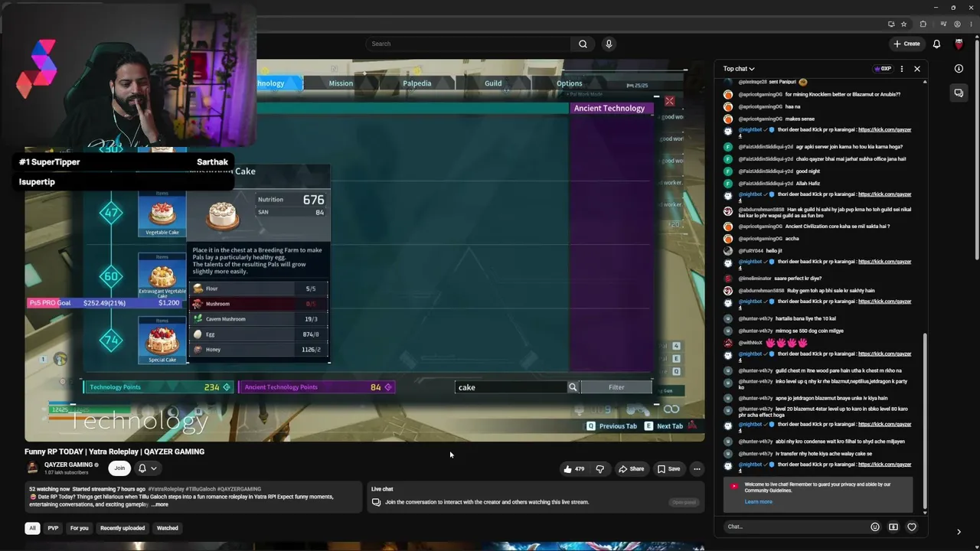Click the in-game Previous Tab button

[x=612, y=426]
